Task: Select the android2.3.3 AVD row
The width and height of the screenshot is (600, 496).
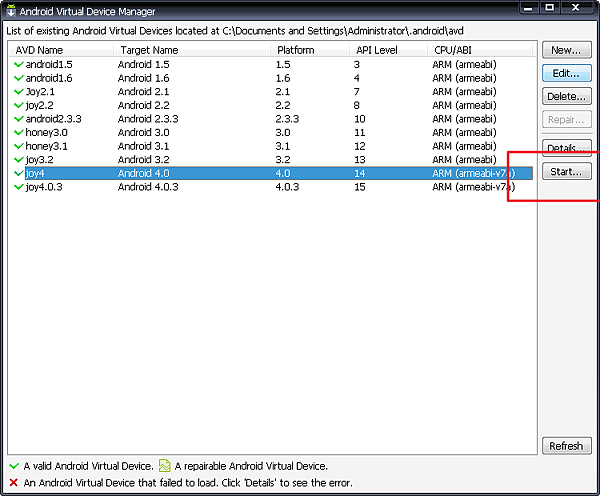Action: click(x=270, y=119)
